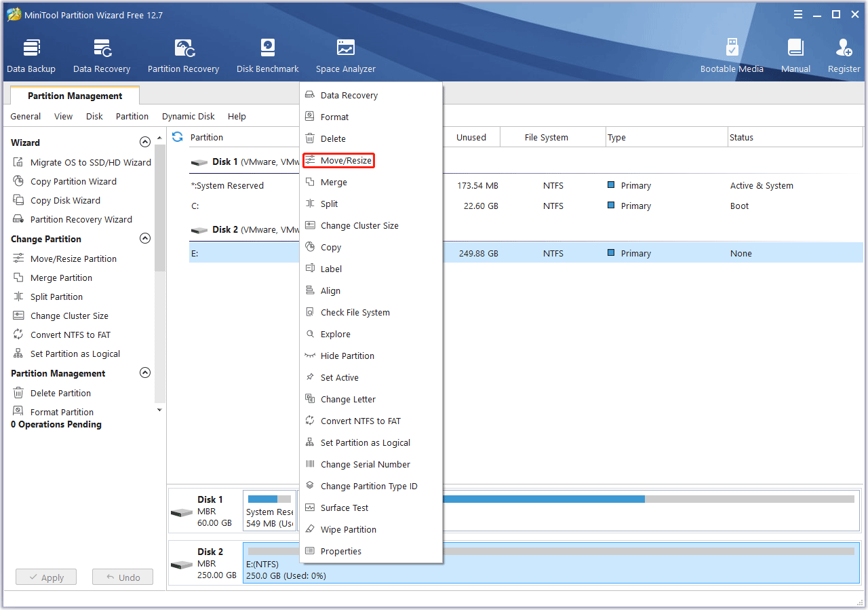
Task: Click the Apply button
Action: [x=45, y=577]
